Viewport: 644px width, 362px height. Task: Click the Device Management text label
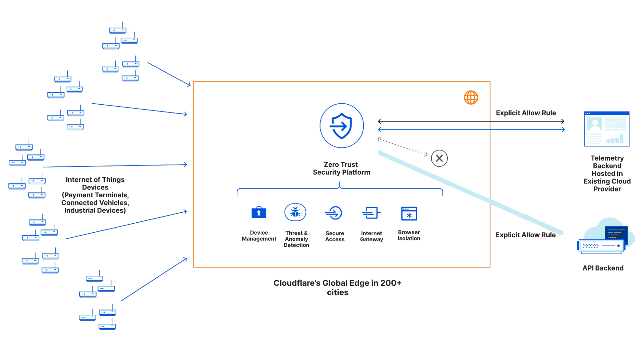[x=259, y=236]
